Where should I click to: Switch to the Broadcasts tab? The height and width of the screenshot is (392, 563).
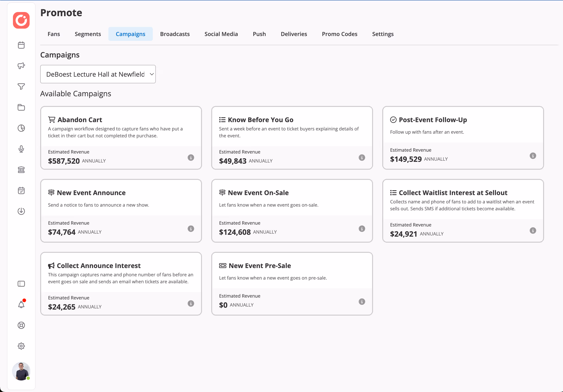pos(175,34)
